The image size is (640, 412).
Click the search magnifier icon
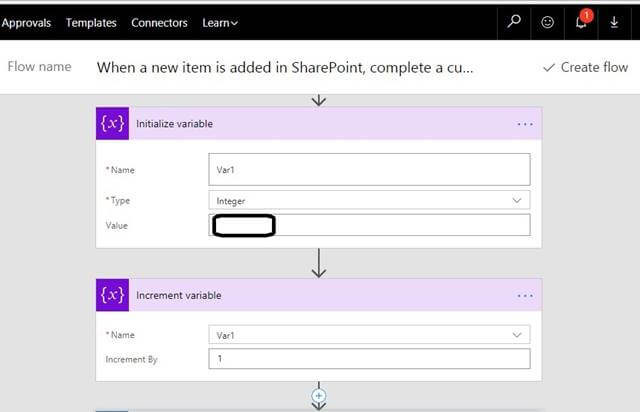point(514,22)
